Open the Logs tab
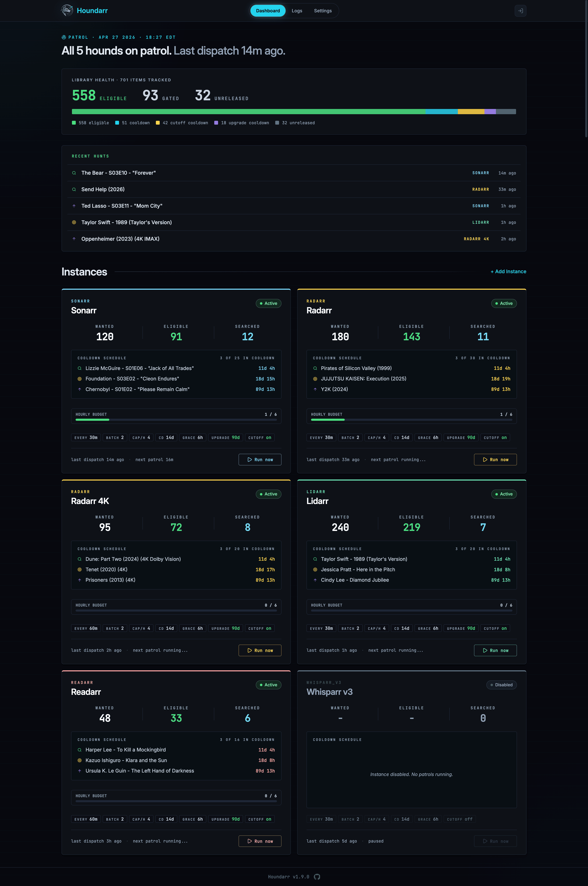 coord(297,11)
